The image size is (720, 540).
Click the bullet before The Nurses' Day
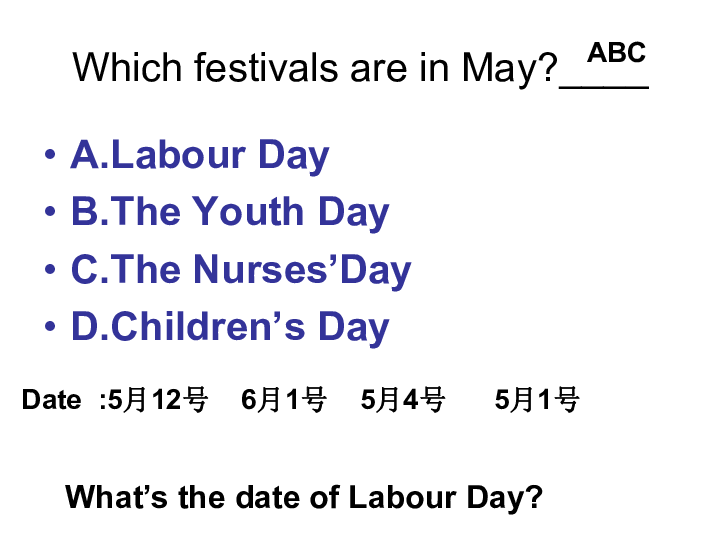pos(50,269)
